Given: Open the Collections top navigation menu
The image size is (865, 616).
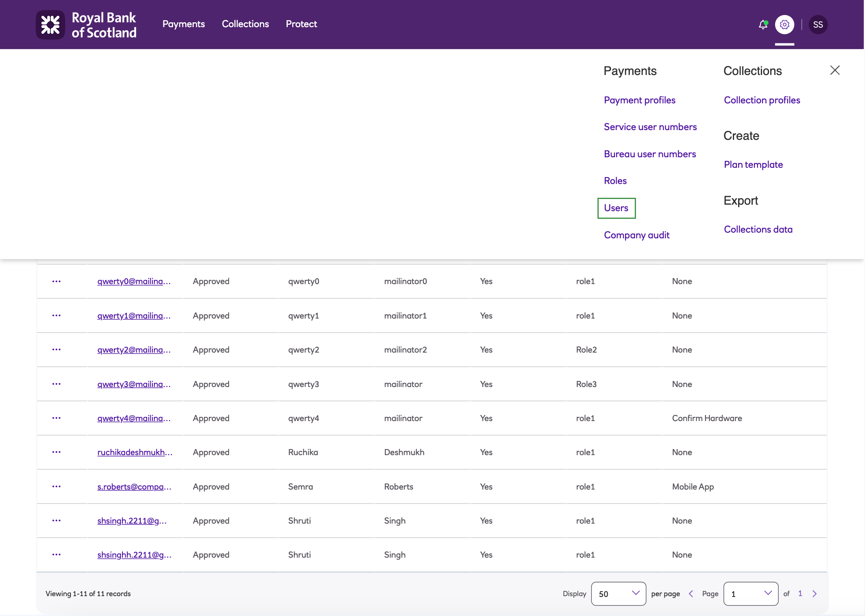Looking at the screenshot, I should click(245, 24).
